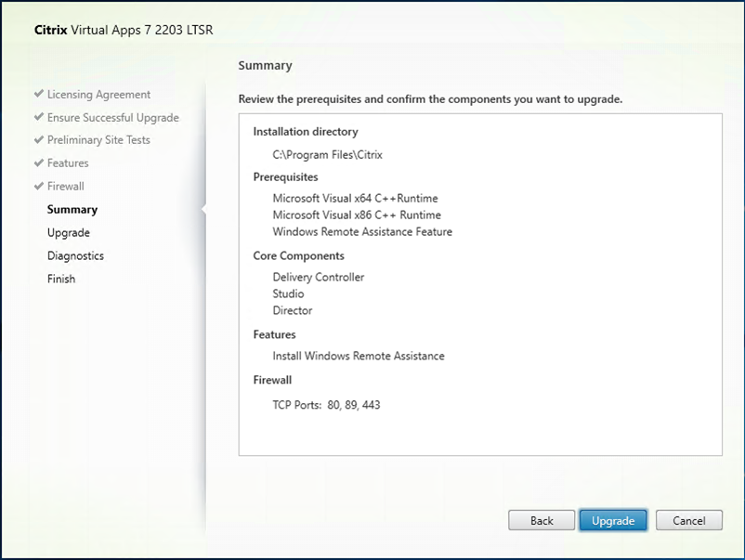Select the Licensing Agreement step

coord(98,95)
